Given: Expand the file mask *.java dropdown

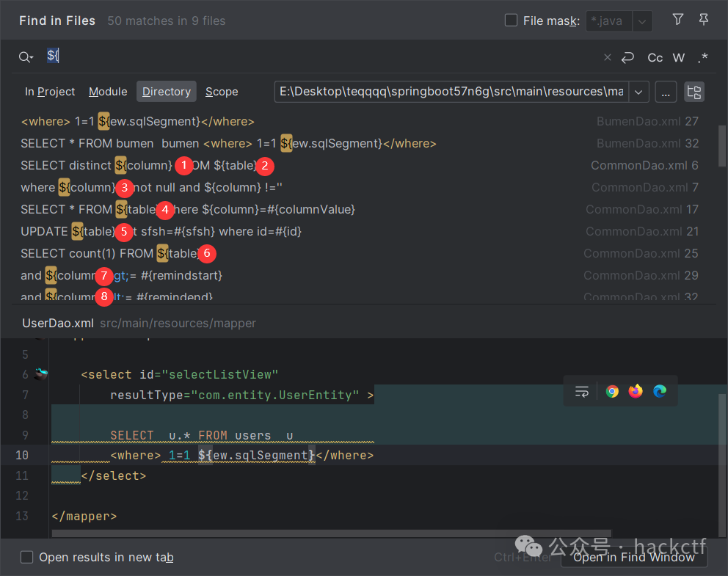Looking at the screenshot, I should [642, 21].
